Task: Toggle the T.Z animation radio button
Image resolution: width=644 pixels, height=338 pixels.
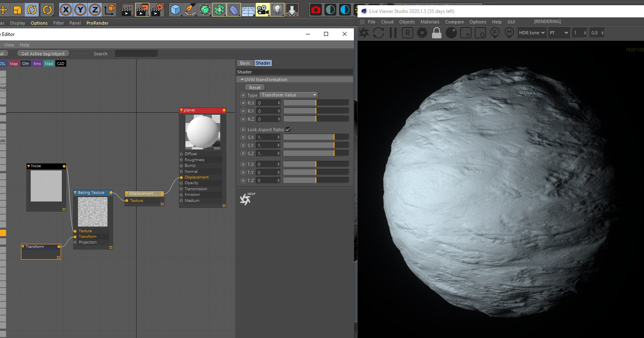Action: point(243,181)
